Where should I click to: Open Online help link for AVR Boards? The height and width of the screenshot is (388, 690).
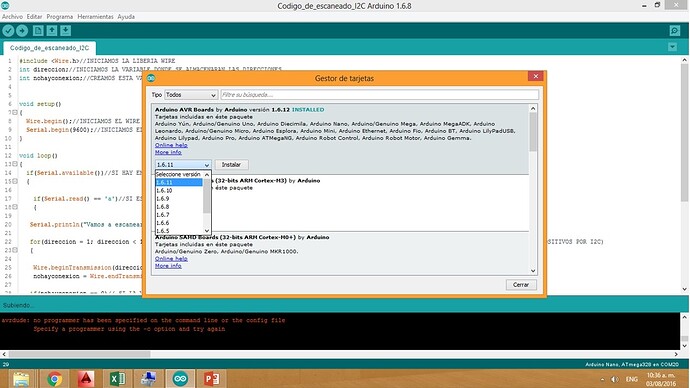coord(171,145)
